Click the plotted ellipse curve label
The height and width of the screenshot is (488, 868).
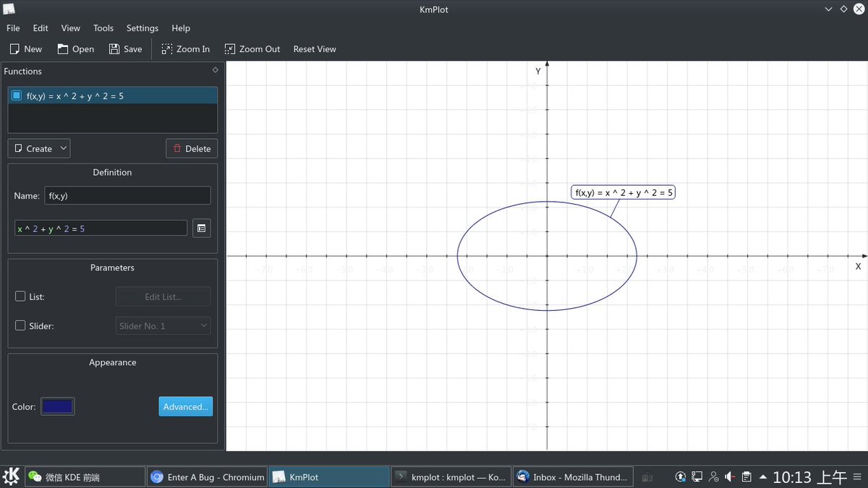click(624, 192)
